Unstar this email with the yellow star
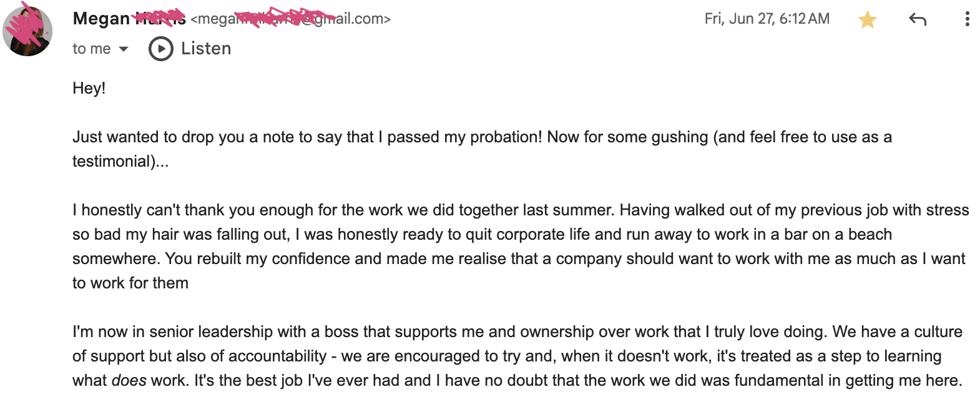The height and width of the screenshot is (412, 980). click(x=867, y=20)
